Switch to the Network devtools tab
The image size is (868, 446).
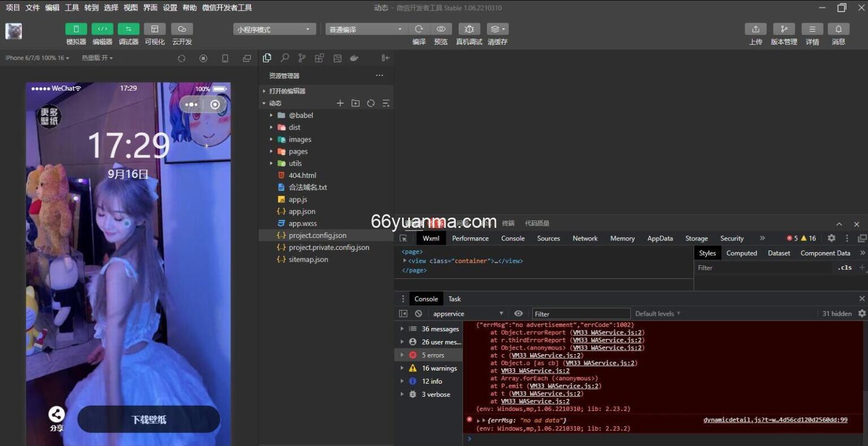pyautogui.click(x=585, y=239)
